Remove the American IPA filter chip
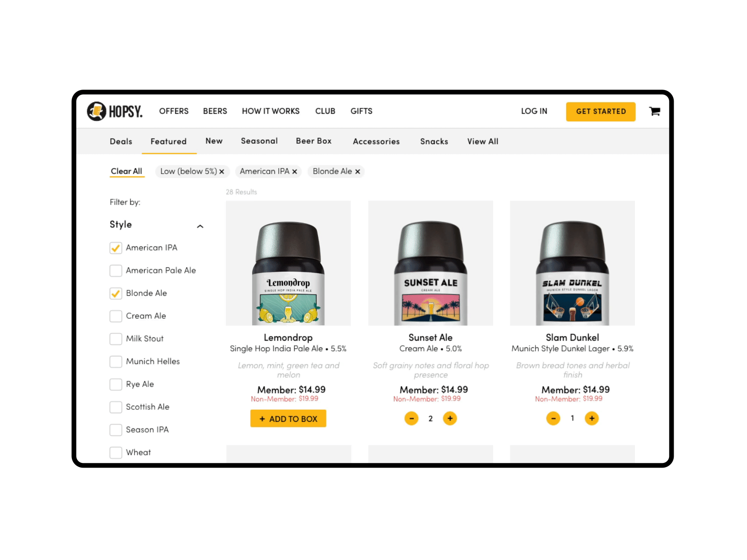Image resolution: width=747 pixels, height=560 pixels. tap(295, 172)
